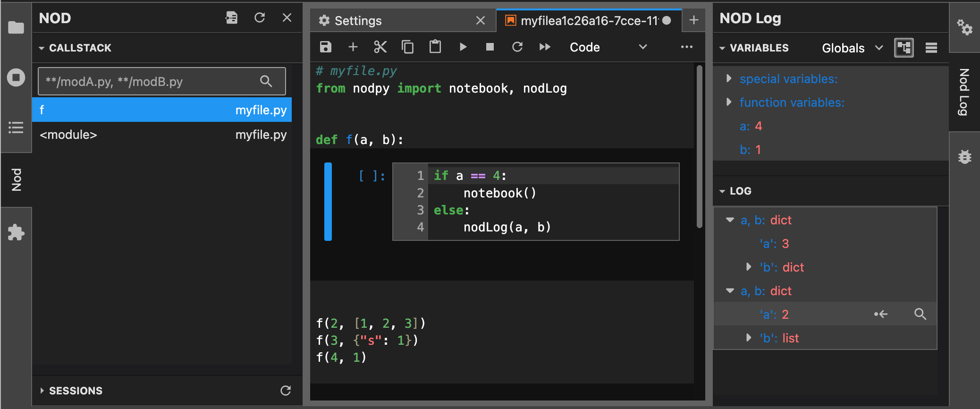
Task: Expand special variables
Action: [x=729, y=78]
